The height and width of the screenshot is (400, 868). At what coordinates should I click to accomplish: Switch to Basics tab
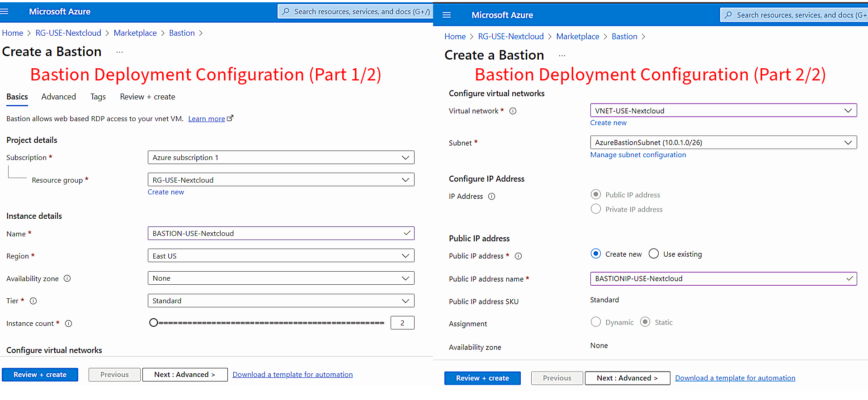17,97
